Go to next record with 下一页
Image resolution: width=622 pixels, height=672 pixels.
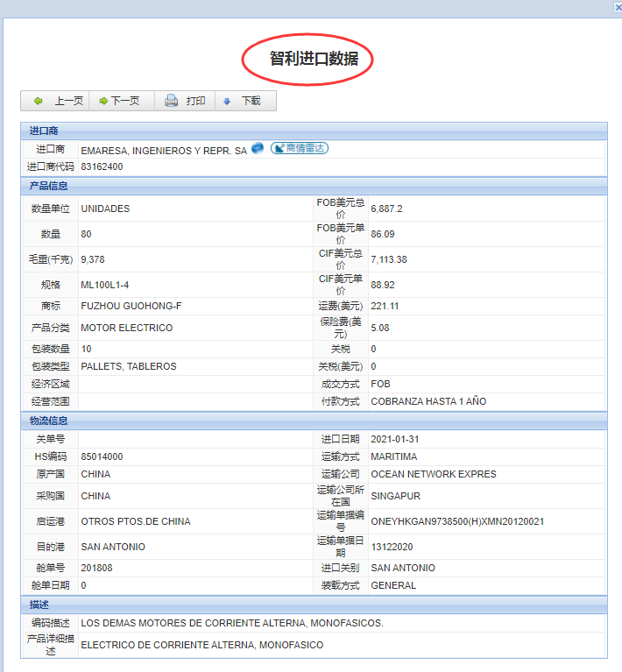pyautogui.click(x=120, y=101)
